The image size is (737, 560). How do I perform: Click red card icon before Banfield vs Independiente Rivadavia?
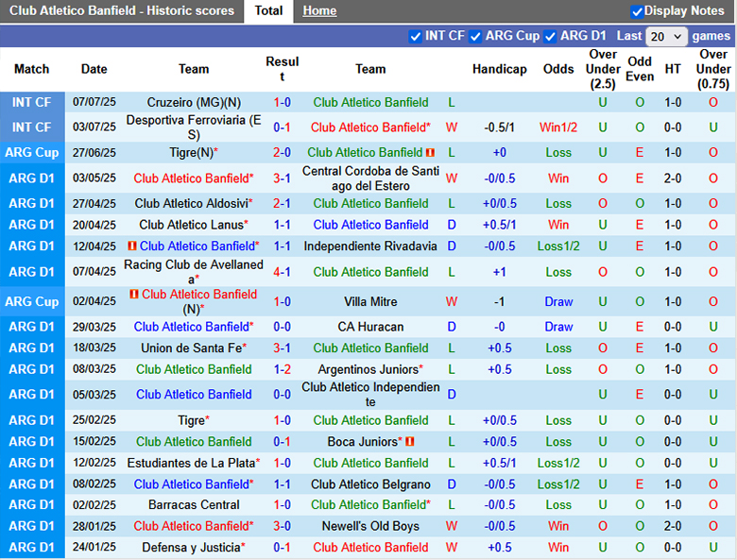132,246
